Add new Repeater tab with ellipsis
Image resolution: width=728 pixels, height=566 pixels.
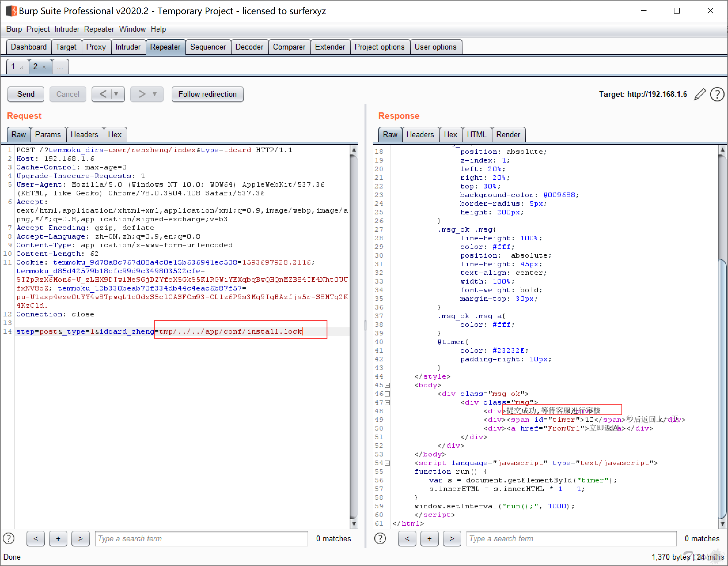click(x=60, y=67)
